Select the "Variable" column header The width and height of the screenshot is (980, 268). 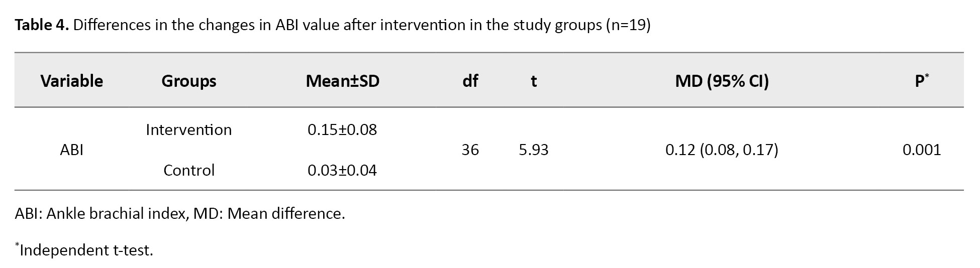click(71, 81)
